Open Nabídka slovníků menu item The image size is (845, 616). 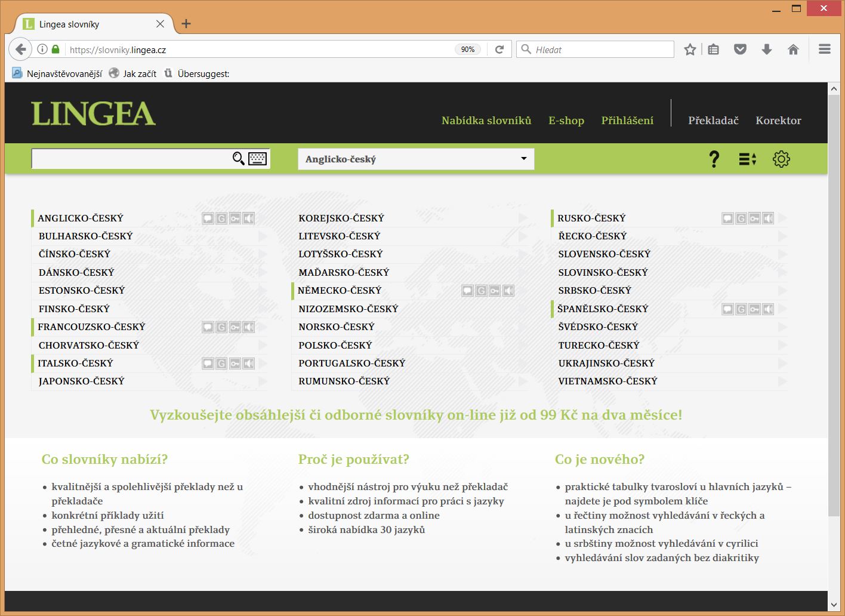point(486,121)
